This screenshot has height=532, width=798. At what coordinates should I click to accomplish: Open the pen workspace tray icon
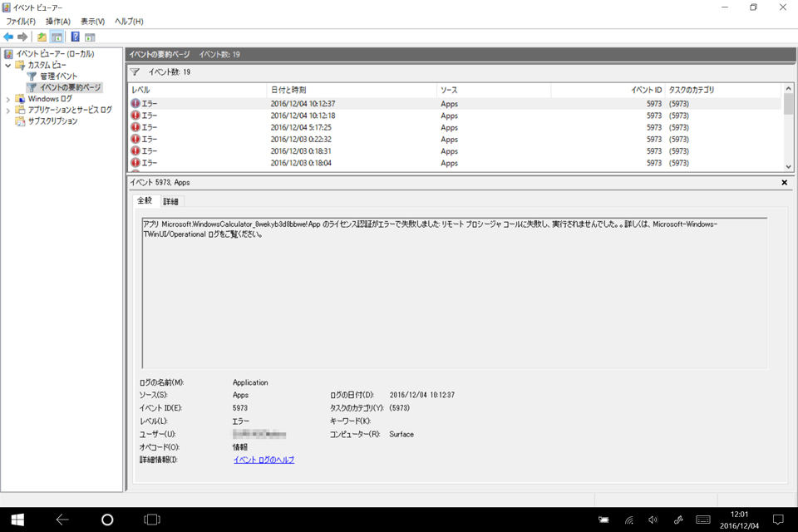678,520
